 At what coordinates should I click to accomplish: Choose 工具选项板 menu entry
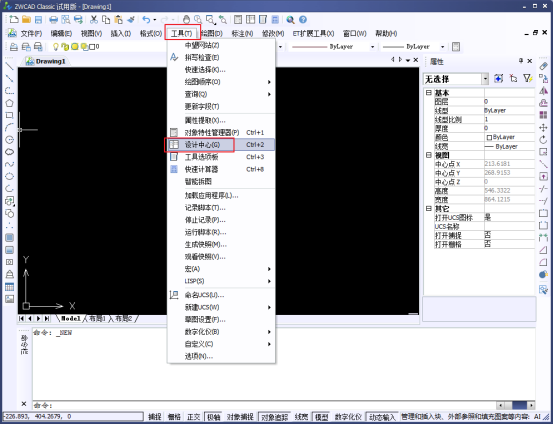(222, 157)
